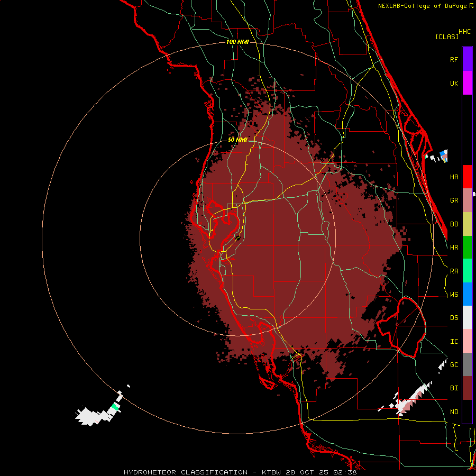This screenshot has width=476, height=476.
Task: Click the "HR" legend label
Action: point(454,248)
